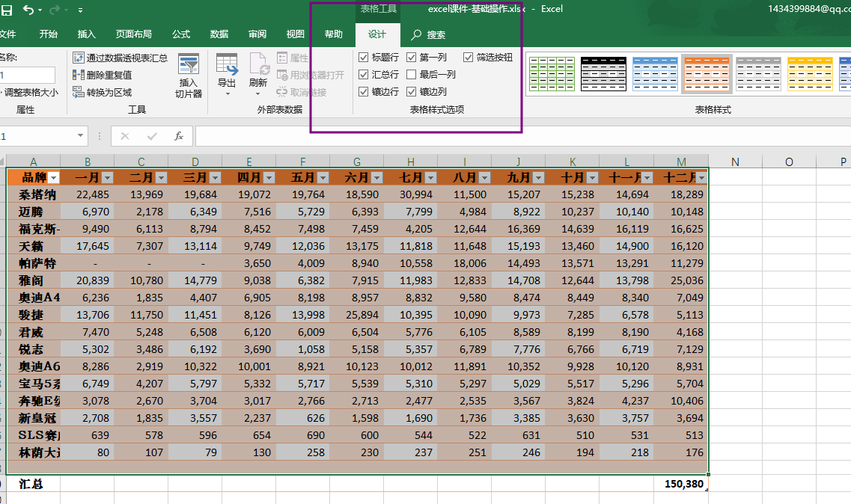The height and width of the screenshot is (504, 851).
Task: Open the 品牌 column filter dropdown
Action: coord(53,177)
